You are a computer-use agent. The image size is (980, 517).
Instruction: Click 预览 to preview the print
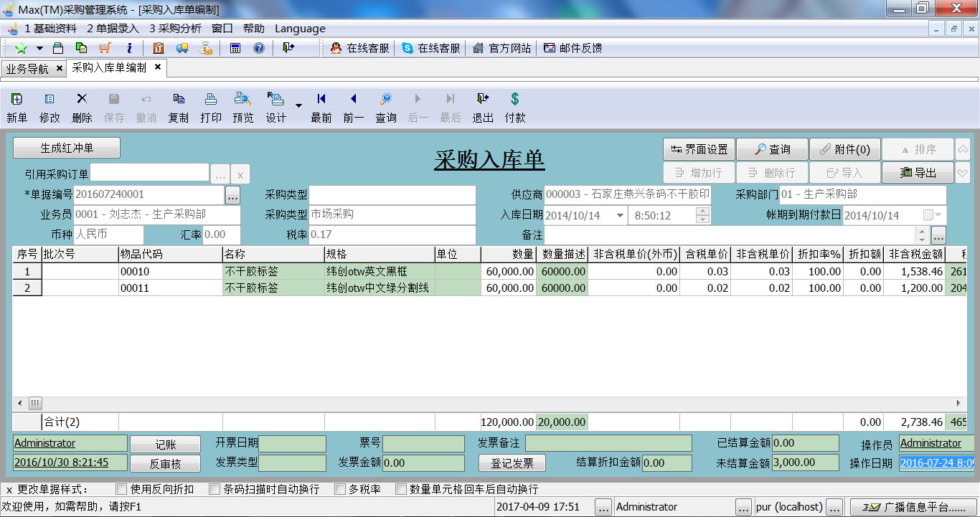(x=243, y=108)
